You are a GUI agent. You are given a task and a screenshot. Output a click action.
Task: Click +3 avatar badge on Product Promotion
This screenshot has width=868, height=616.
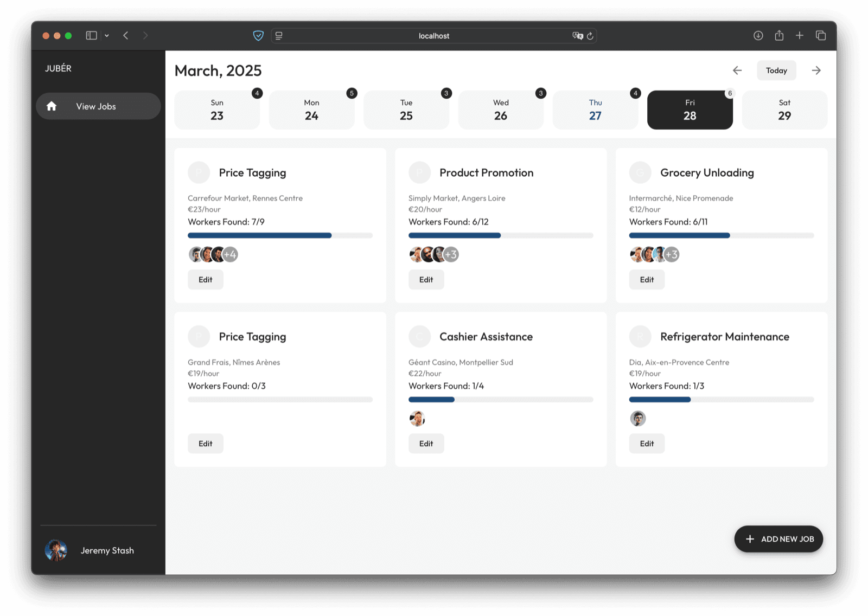pos(451,254)
